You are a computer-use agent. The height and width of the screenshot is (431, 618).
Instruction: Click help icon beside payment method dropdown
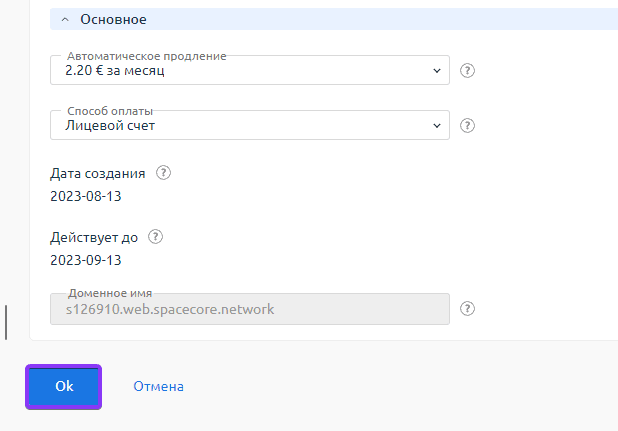pyautogui.click(x=467, y=126)
